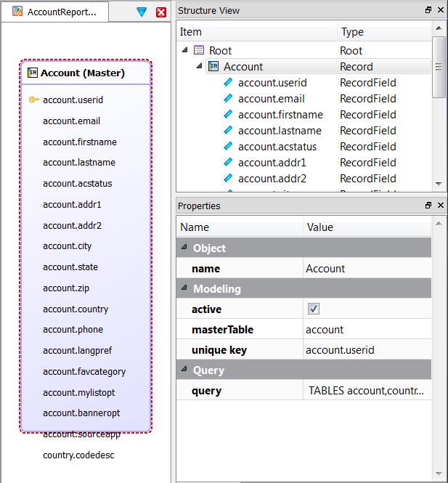Click the key icon next to account.userid
The image size is (448, 483).
33,100
